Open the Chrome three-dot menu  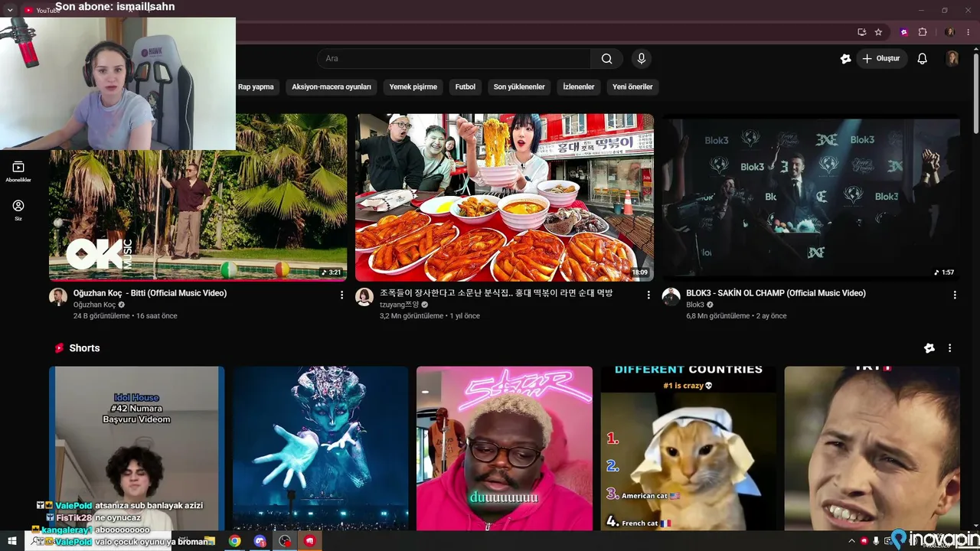(969, 32)
